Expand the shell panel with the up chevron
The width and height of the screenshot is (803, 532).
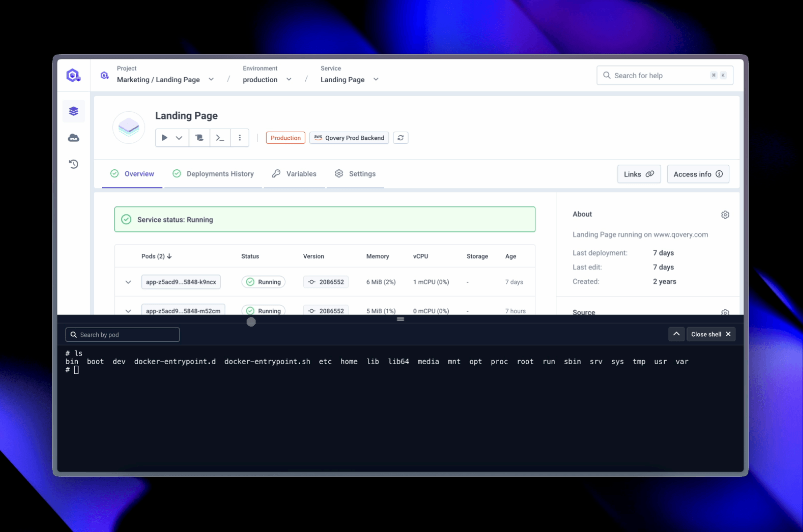[676, 334]
